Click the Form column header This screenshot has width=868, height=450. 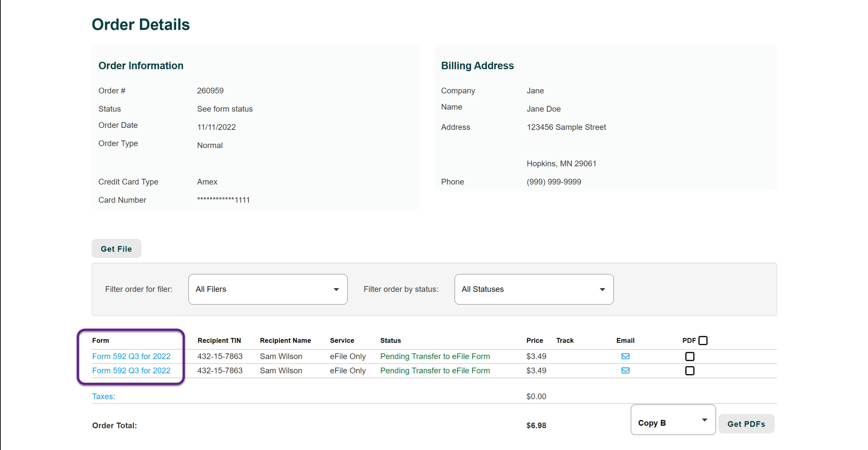click(100, 340)
